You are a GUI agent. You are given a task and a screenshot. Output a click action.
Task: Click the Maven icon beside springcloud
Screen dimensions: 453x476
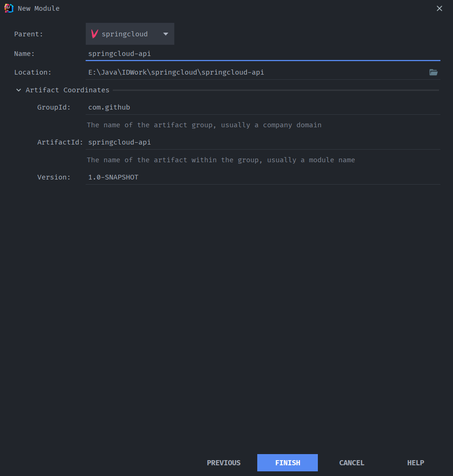(95, 34)
